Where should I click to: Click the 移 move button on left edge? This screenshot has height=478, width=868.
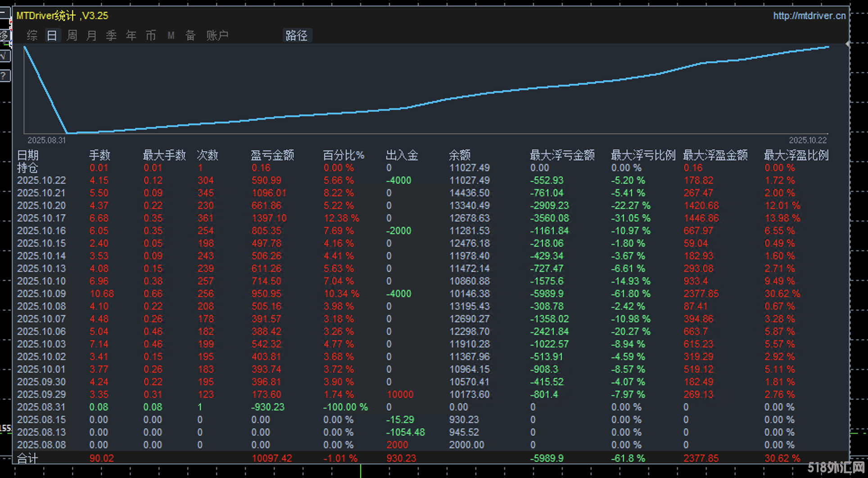click(5, 35)
